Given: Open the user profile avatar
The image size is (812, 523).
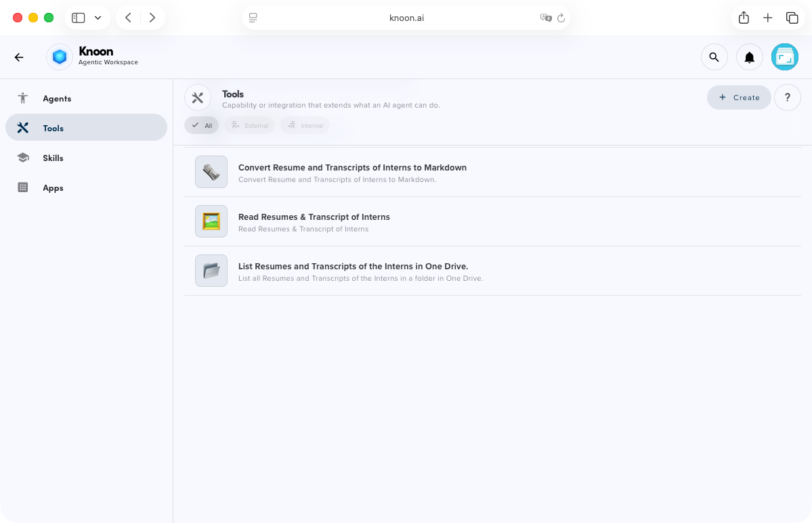Looking at the screenshot, I should point(785,58).
